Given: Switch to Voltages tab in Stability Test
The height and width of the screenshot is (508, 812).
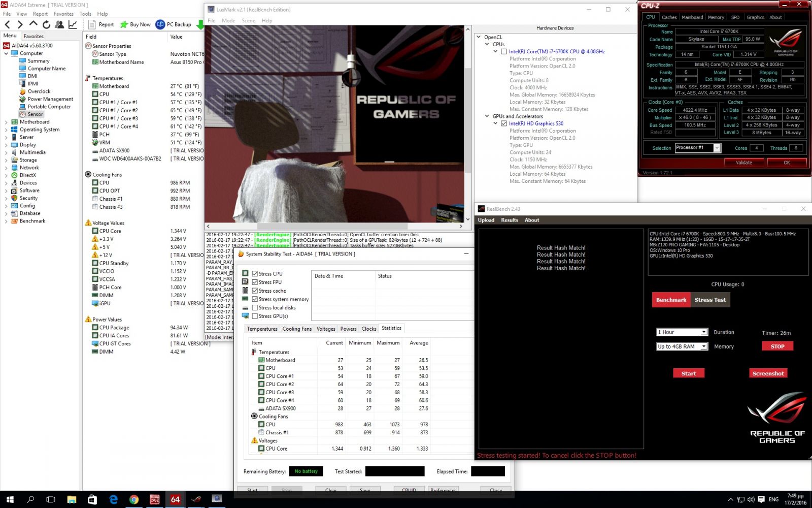Looking at the screenshot, I should (x=326, y=329).
